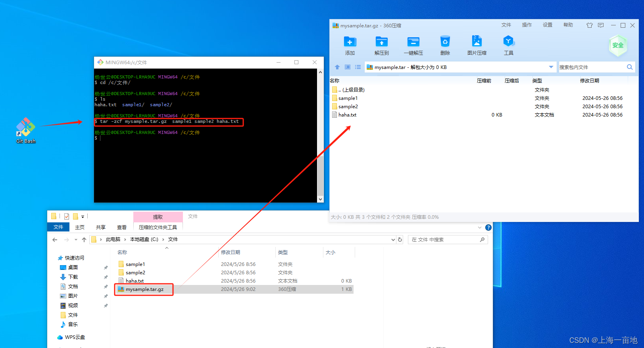Click the feedback message icon in 360压缩 title bar
The image size is (644, 348).
point(601,25)
